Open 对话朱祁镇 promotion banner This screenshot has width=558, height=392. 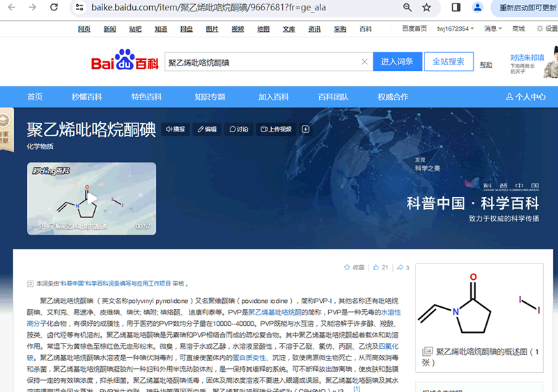[x=534, y=63]
